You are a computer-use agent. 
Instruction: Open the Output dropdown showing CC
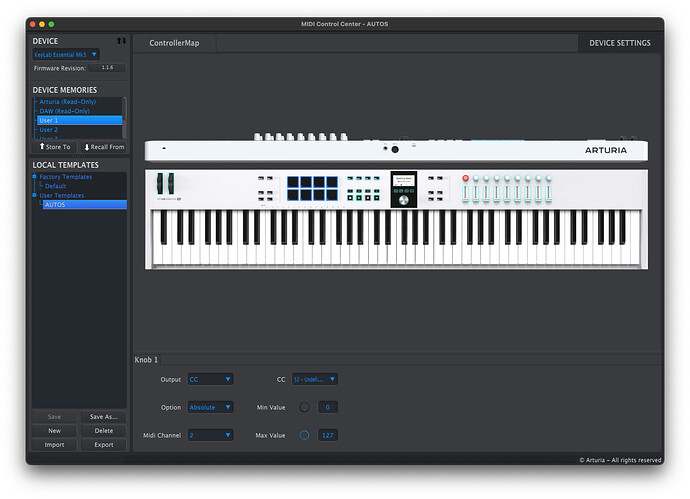[x=210, y=379]
